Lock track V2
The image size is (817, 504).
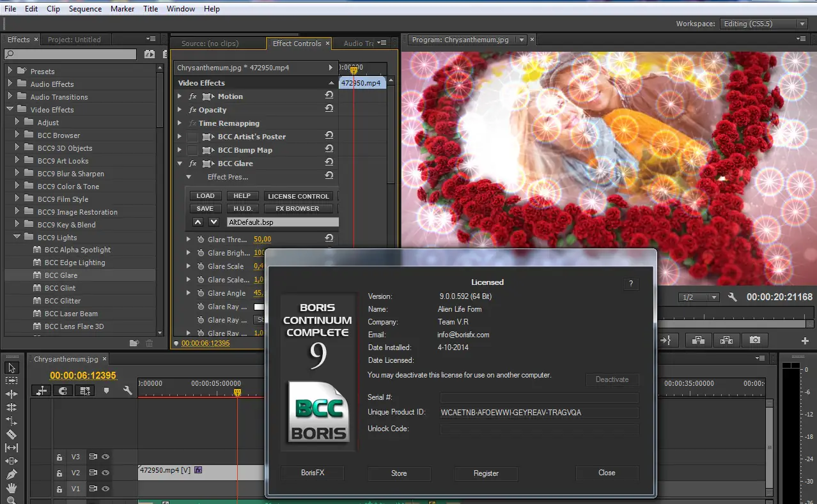[59, 473]
